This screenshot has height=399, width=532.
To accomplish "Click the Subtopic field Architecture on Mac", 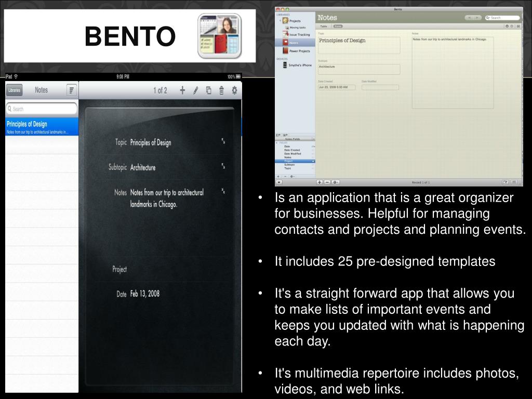I will coord(359,69).
